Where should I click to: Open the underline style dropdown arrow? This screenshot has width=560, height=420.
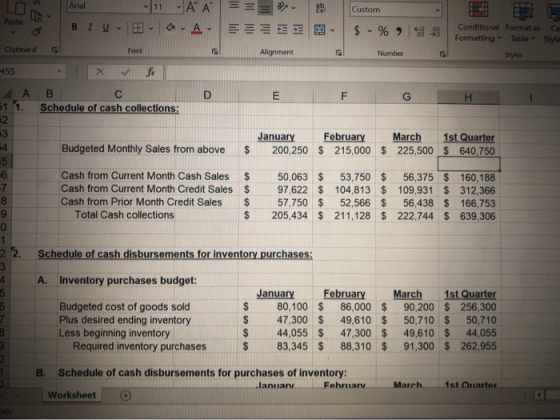pos(119,28)
